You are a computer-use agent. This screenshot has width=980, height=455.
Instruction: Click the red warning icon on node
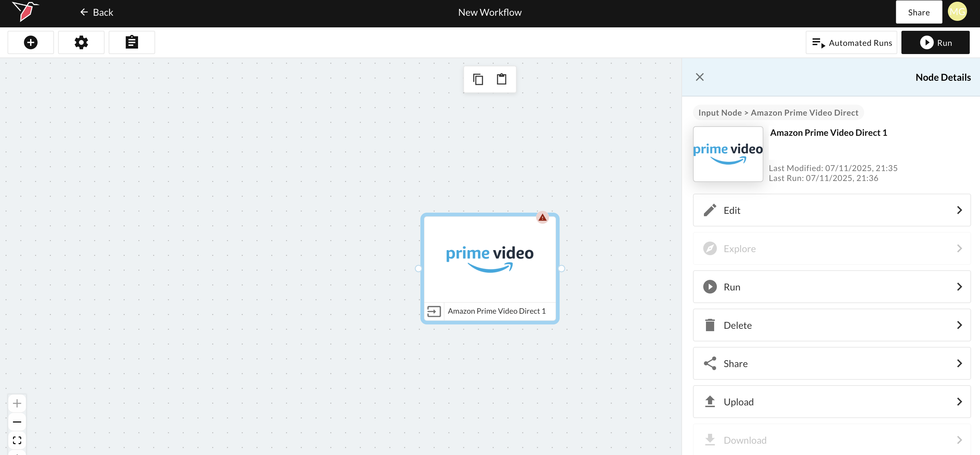[x=542, y=218]
